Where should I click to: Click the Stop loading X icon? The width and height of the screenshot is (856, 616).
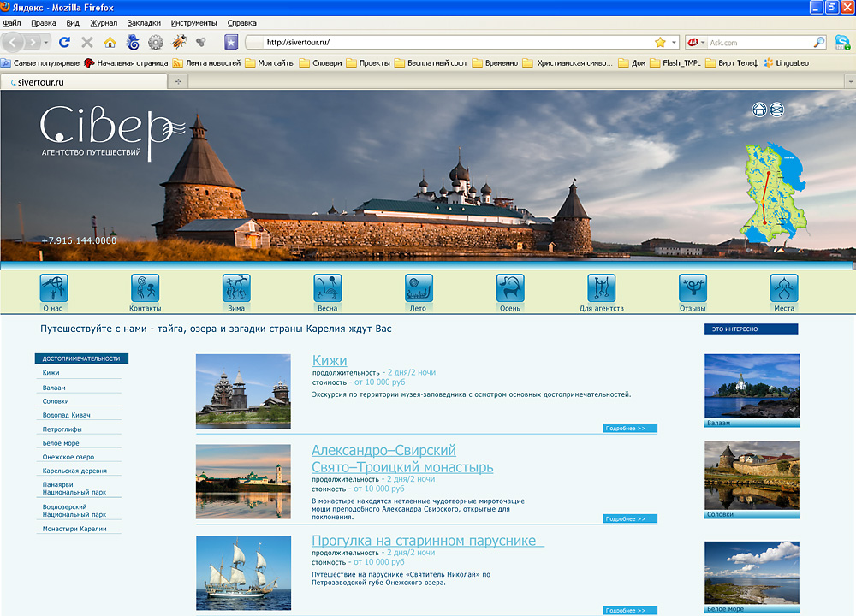click(x=86, y=42)
